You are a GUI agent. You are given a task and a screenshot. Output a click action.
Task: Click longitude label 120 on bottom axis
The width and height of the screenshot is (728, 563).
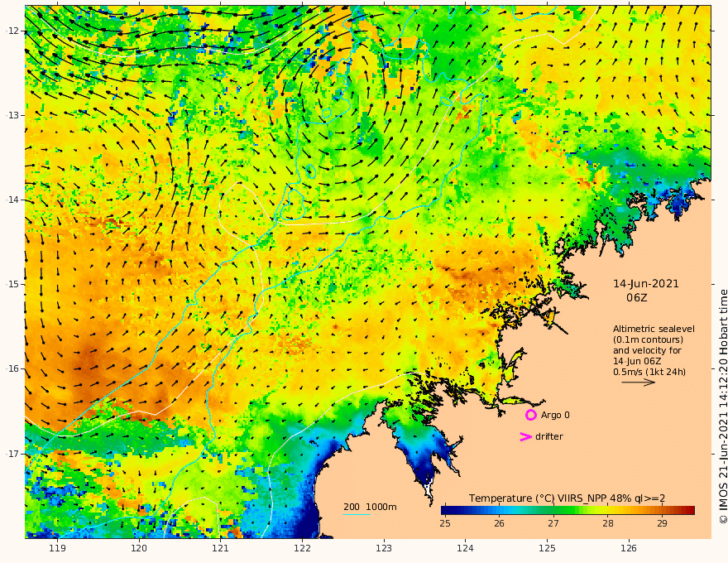(x=139, y=549)
